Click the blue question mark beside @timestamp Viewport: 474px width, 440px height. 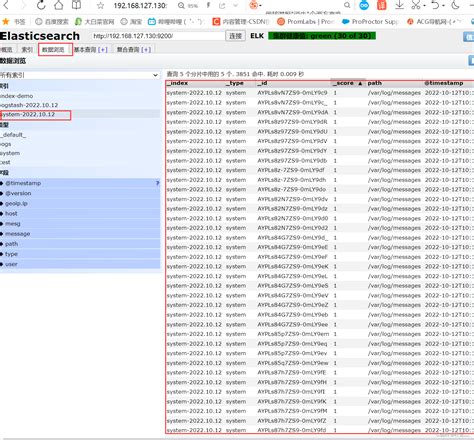point(157,183)
